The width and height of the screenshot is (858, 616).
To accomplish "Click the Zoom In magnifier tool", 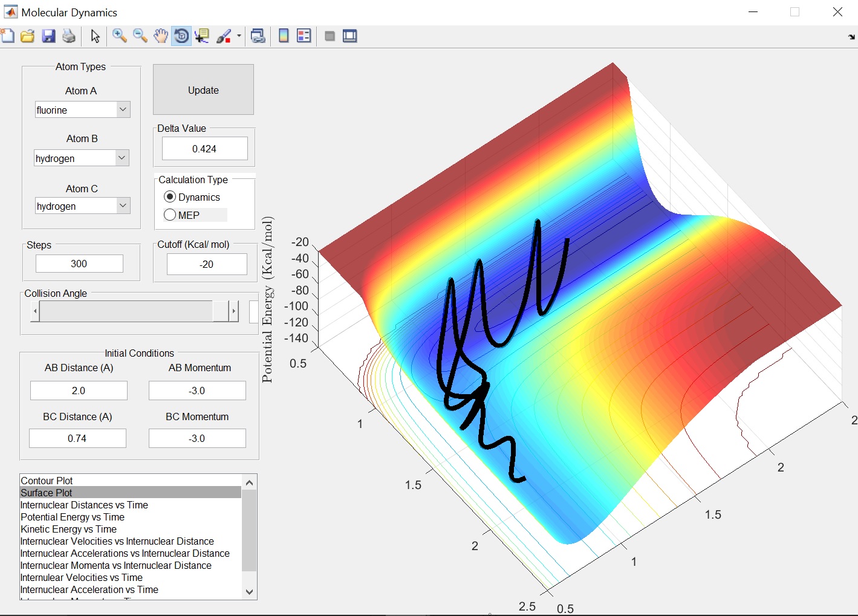I will [119, 36].
